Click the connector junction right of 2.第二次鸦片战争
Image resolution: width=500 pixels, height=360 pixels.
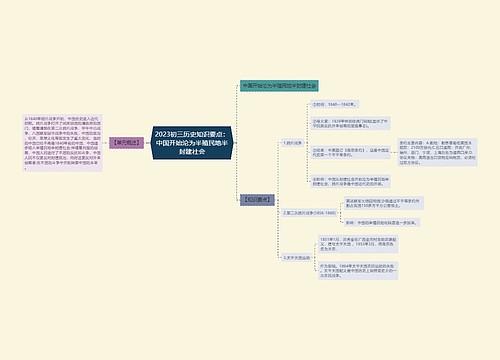click(x=339, y=213)
